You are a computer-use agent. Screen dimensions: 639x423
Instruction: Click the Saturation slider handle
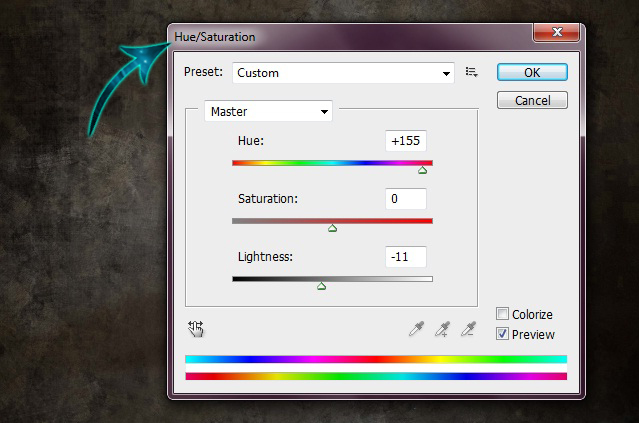pyautogui.click(x=332, y=228)
